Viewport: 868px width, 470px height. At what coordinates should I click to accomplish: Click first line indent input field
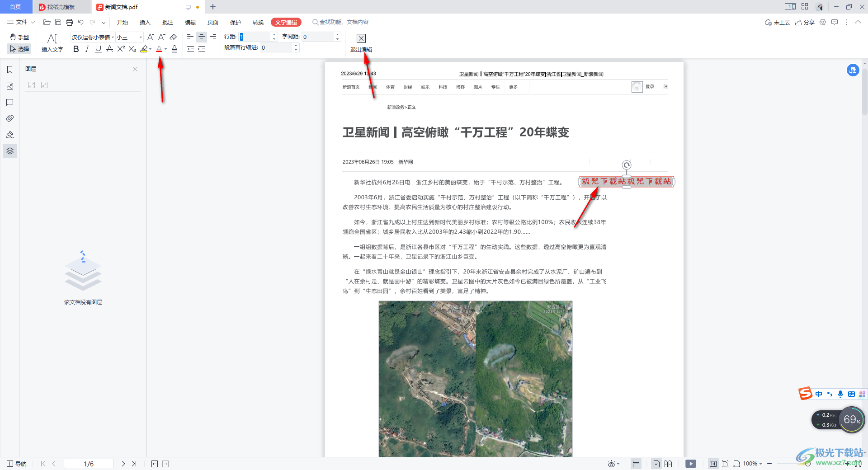pyautogui.click(x=277, y=47)
